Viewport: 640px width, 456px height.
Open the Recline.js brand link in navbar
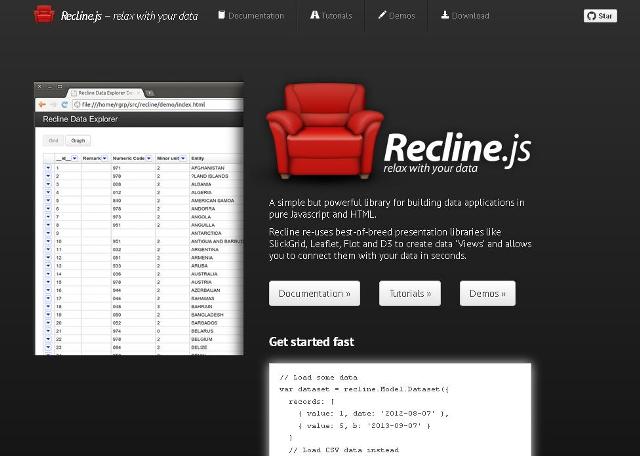tap(129, 16)
